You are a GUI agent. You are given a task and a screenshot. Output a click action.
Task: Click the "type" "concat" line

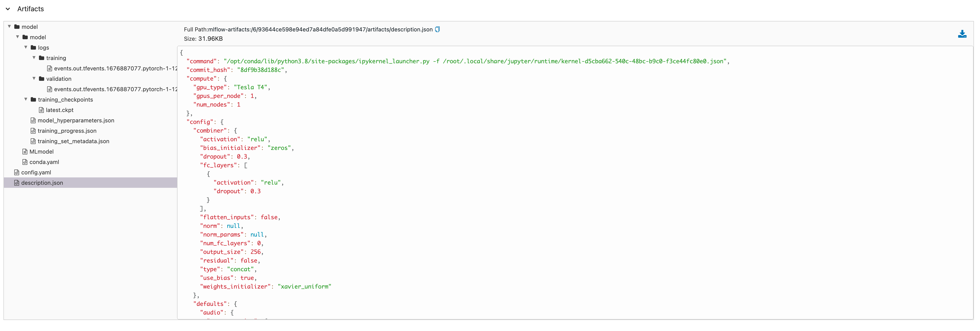228,269
